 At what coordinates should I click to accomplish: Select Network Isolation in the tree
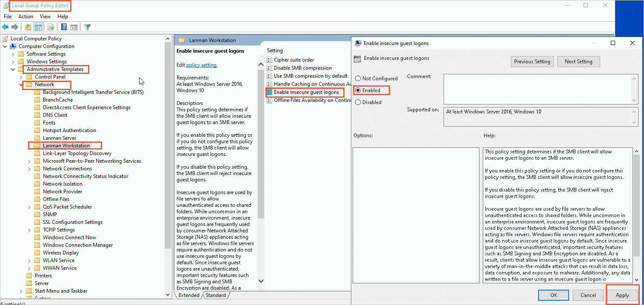point(63,184)
